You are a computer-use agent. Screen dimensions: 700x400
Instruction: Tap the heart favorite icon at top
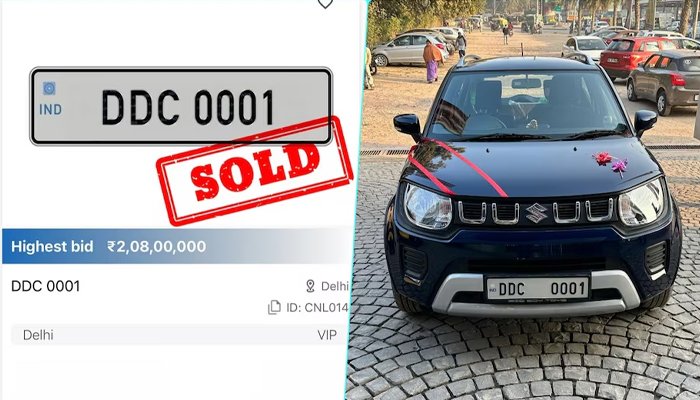(325, 4)
